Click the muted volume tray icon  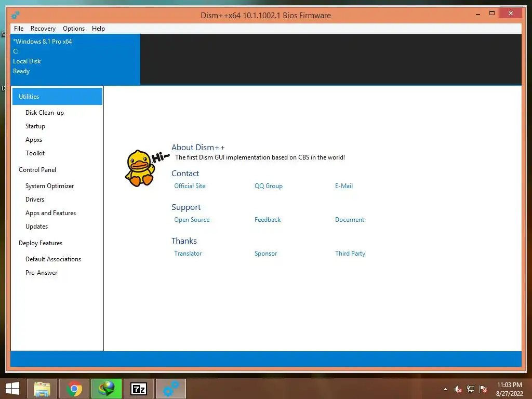(458, 389)
